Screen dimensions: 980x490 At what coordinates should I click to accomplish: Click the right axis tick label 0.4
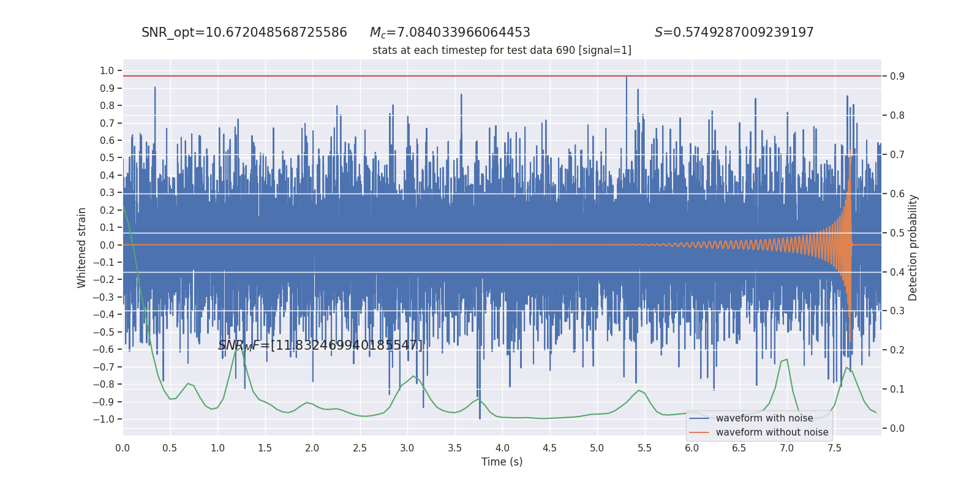[x=897, y=272]
